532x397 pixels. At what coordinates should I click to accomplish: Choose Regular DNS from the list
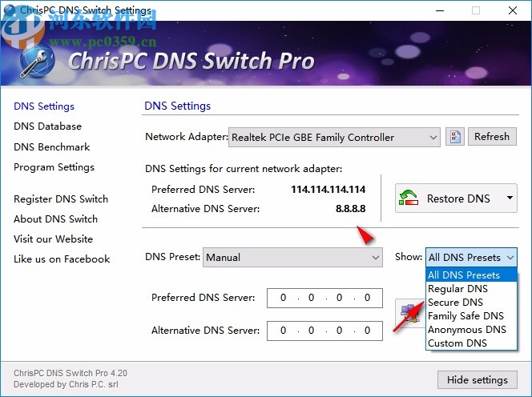click(471, 288)
